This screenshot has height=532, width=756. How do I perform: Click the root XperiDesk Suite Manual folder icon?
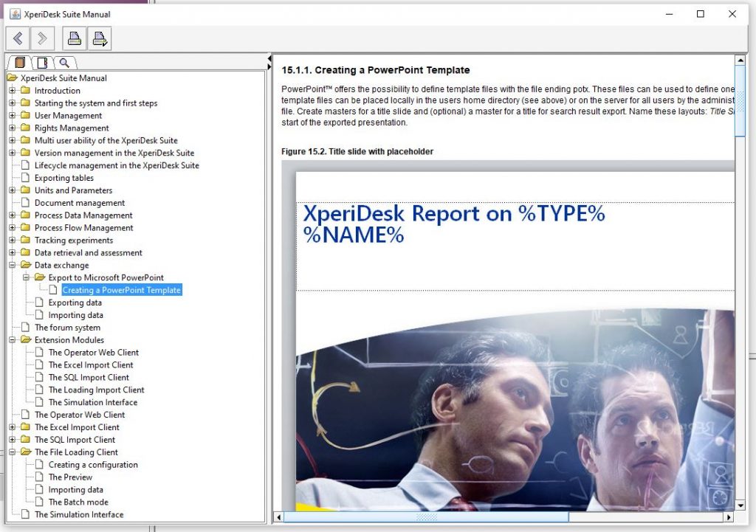click(12, 77)
